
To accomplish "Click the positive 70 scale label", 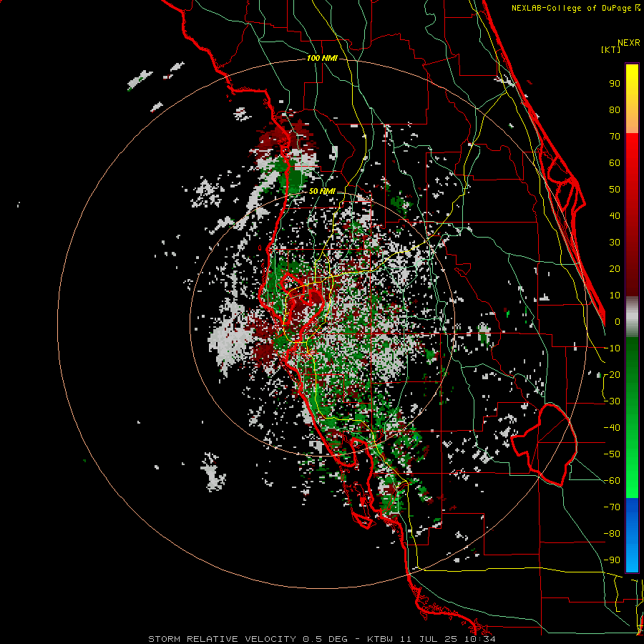I will pos(615,137).
